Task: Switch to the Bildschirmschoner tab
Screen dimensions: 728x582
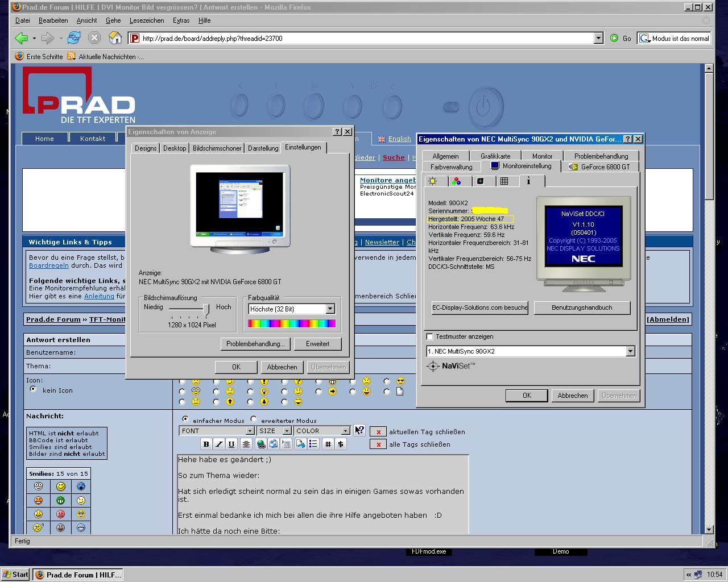Action: tap(217, 148)
